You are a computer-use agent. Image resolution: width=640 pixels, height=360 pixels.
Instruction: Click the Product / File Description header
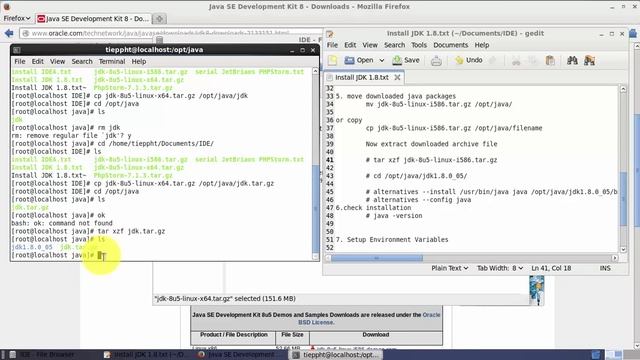pos(233,335)
